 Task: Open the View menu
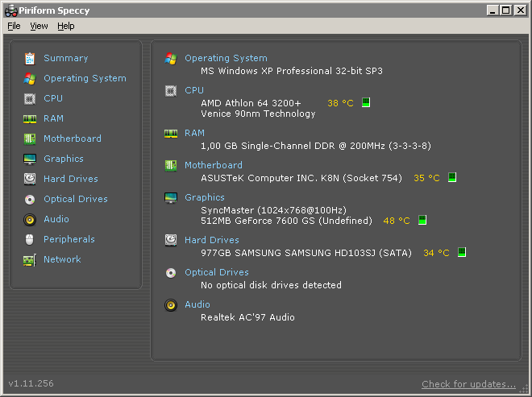[39, 26]
